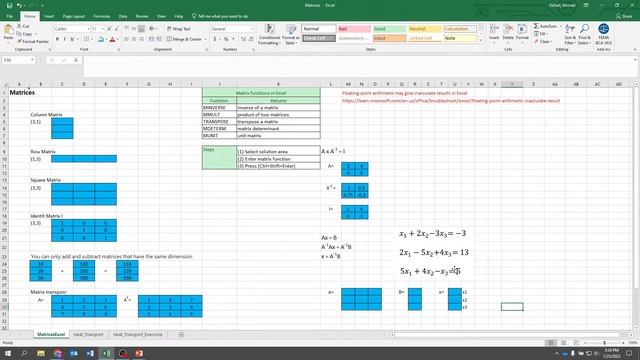The width and height of the screenshot is (640, 360).
Task: Switch to Data ribbon tab
Action: pos(123,16)
